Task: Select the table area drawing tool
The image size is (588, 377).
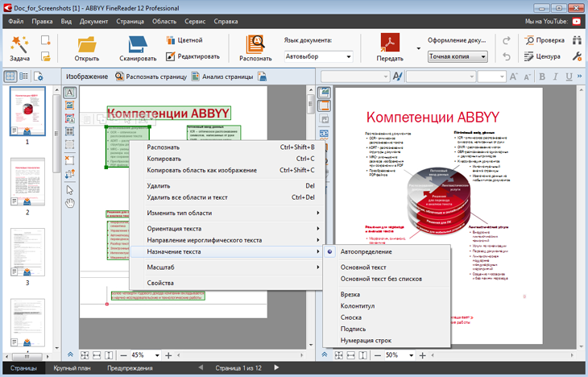Action: [x=70, y=131]
